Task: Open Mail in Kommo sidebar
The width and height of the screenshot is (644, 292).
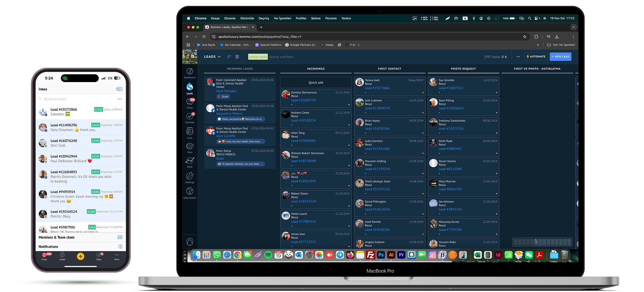Action: (x=190, y=148)
